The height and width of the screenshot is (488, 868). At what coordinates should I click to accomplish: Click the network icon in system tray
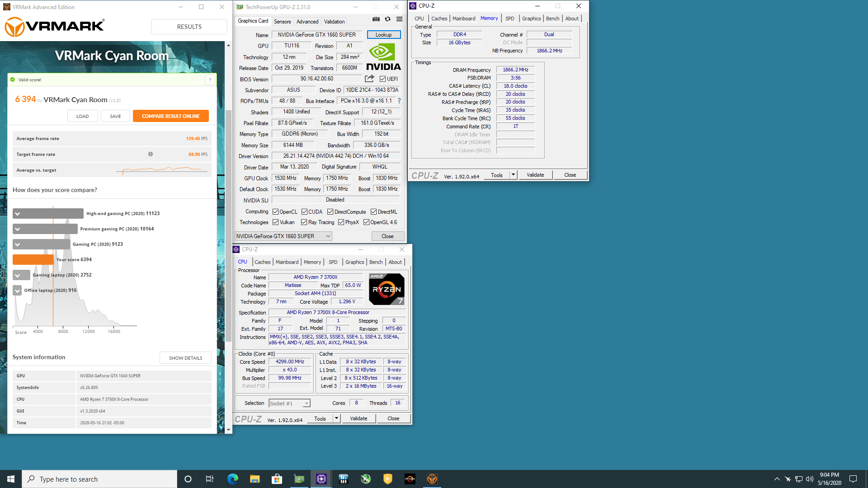click(798, 479)
